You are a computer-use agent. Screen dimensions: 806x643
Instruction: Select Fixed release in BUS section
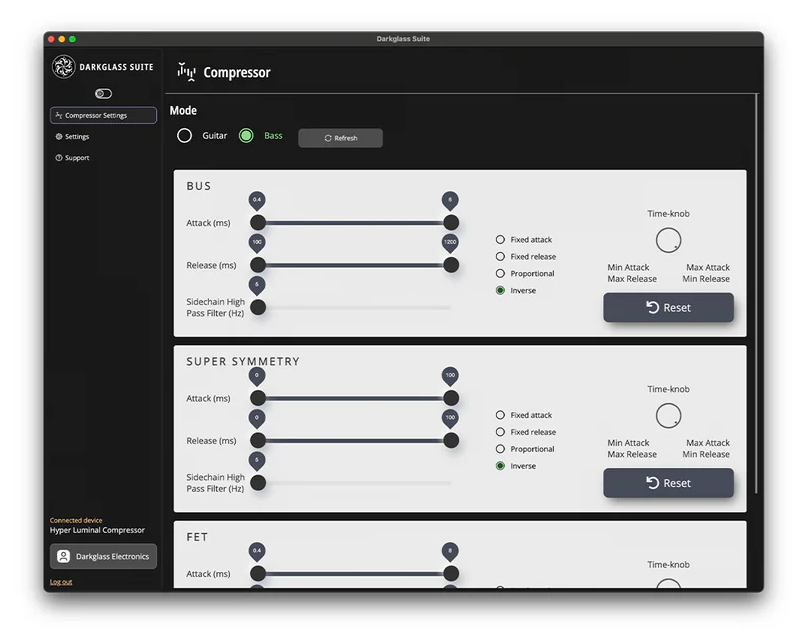click(x=500, y=256)
